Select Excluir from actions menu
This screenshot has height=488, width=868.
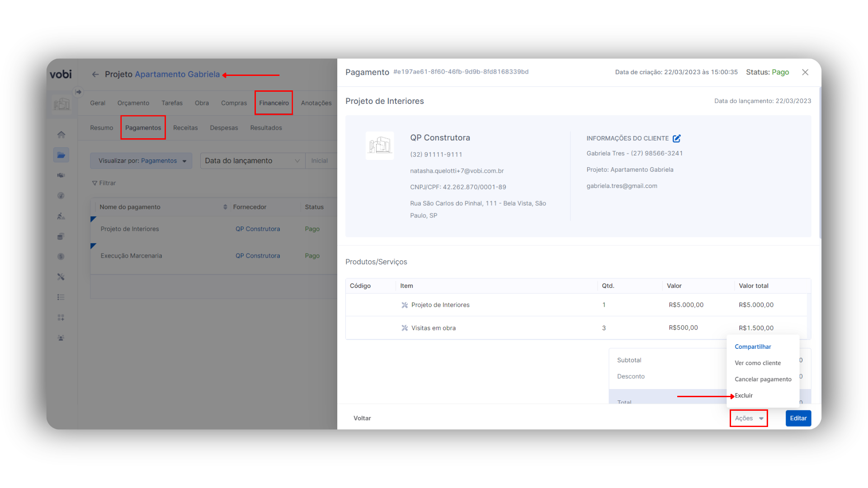[744, 396]
